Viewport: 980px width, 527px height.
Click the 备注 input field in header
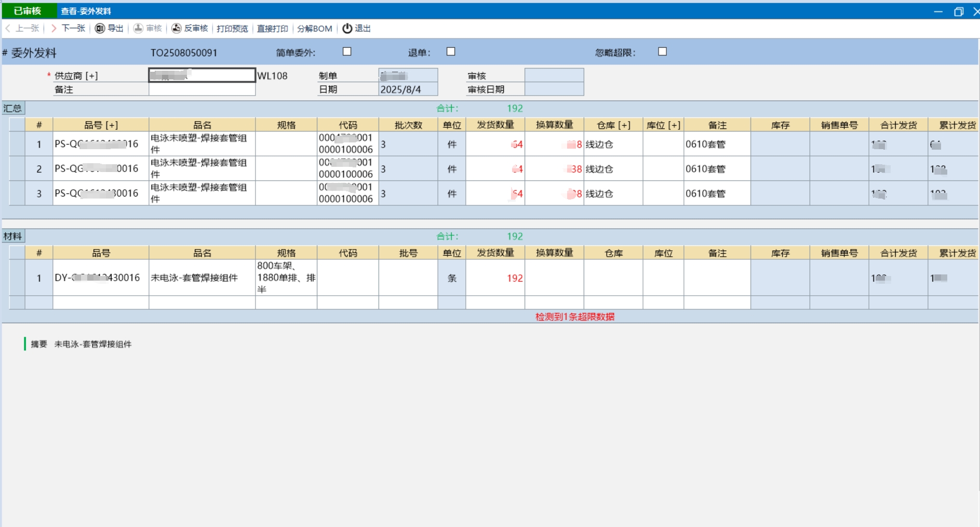(x=202, y=89)
